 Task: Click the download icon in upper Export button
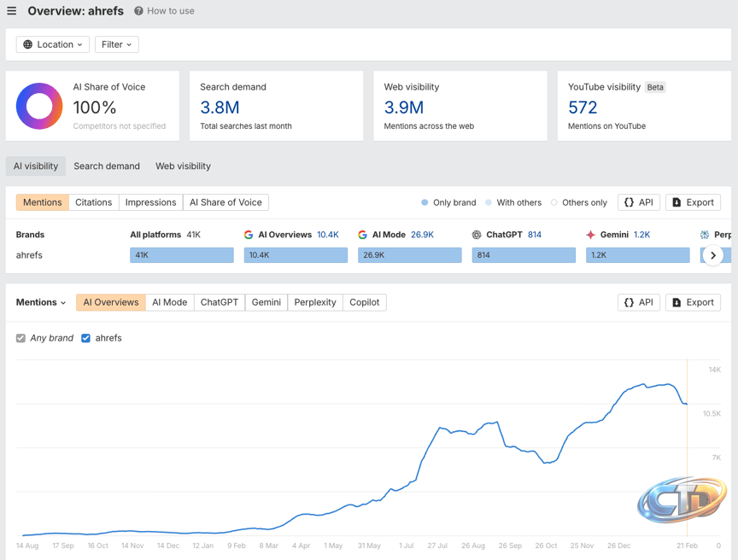pyautogui.click(x=676, y=202)
